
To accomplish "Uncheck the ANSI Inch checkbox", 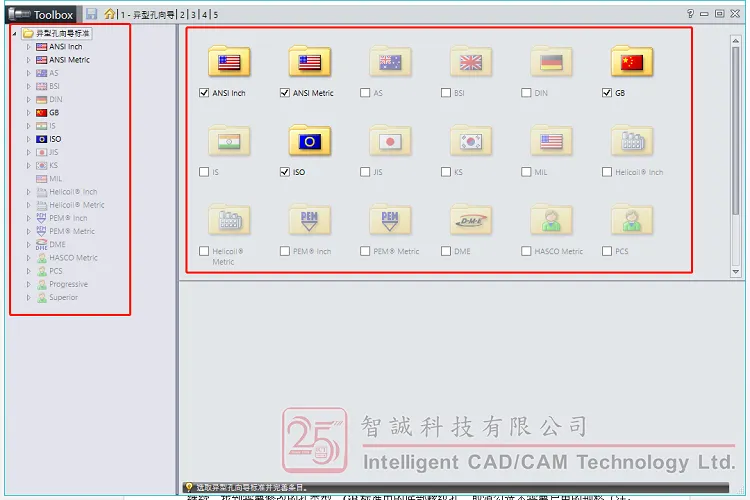I will [x=204, y=93].
